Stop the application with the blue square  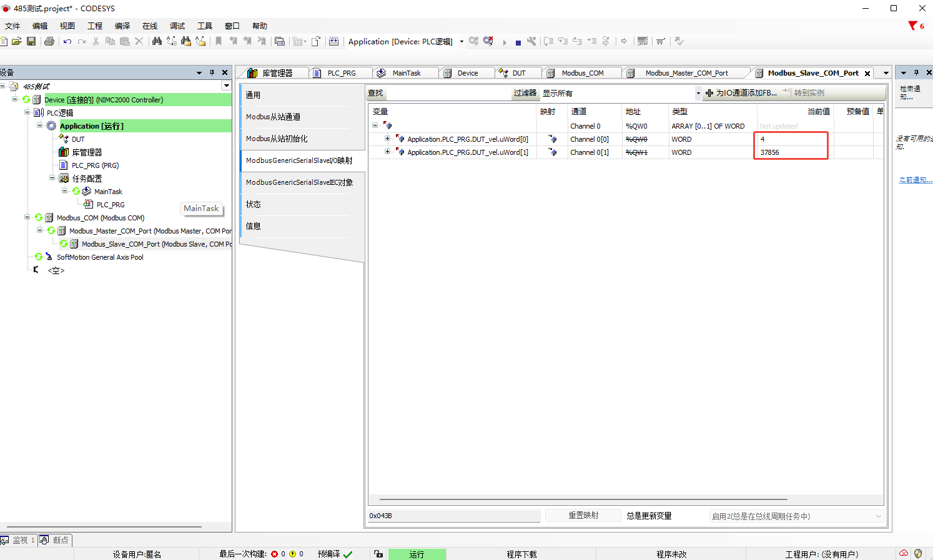tap(518, 42)
